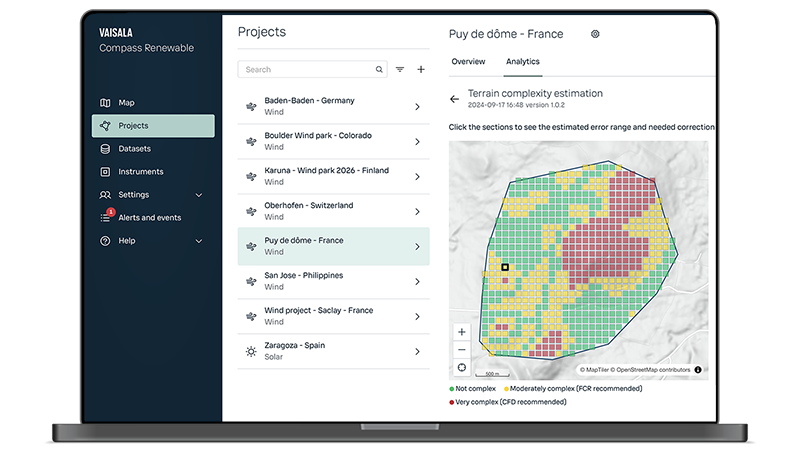Open map attribution info icon
800x450 pixels.
click(698, 370)
